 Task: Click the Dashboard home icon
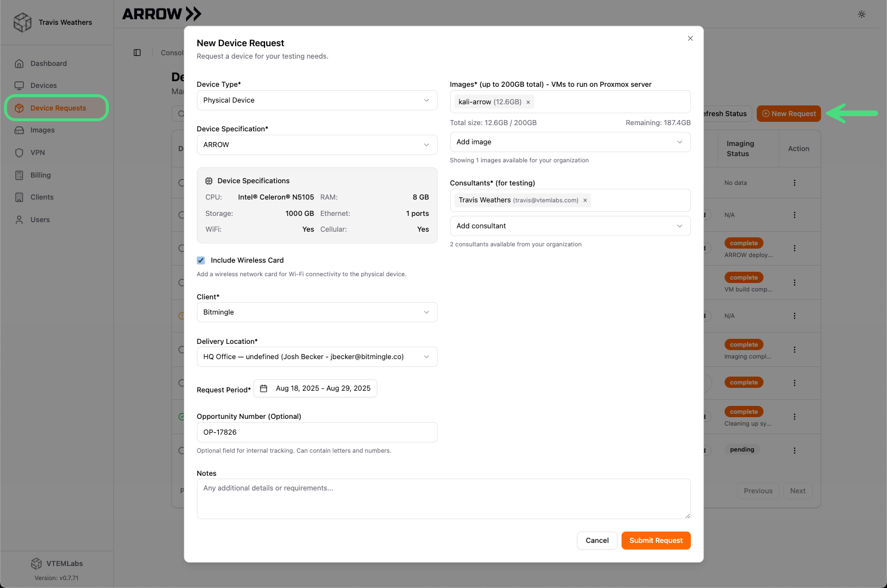(19, 64)
